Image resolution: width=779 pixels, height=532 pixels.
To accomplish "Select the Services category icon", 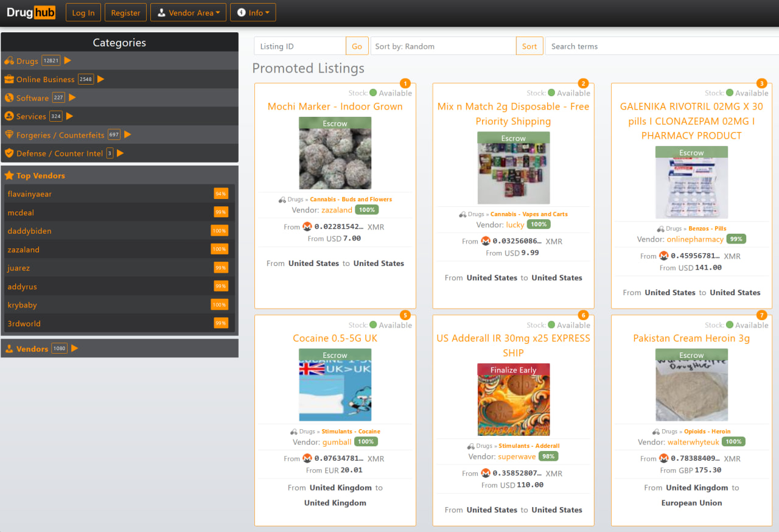I will [9, 116].
